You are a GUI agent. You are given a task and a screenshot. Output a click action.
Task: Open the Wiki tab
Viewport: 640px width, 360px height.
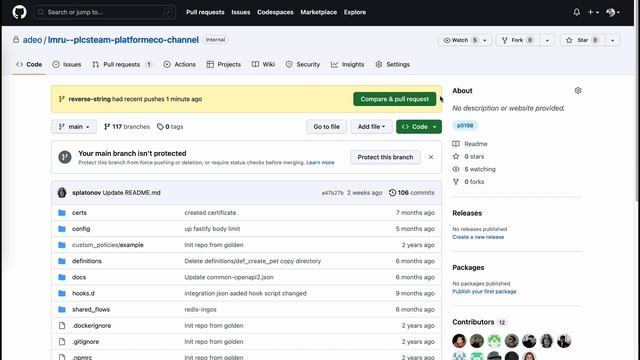click(x=263, y=64)
